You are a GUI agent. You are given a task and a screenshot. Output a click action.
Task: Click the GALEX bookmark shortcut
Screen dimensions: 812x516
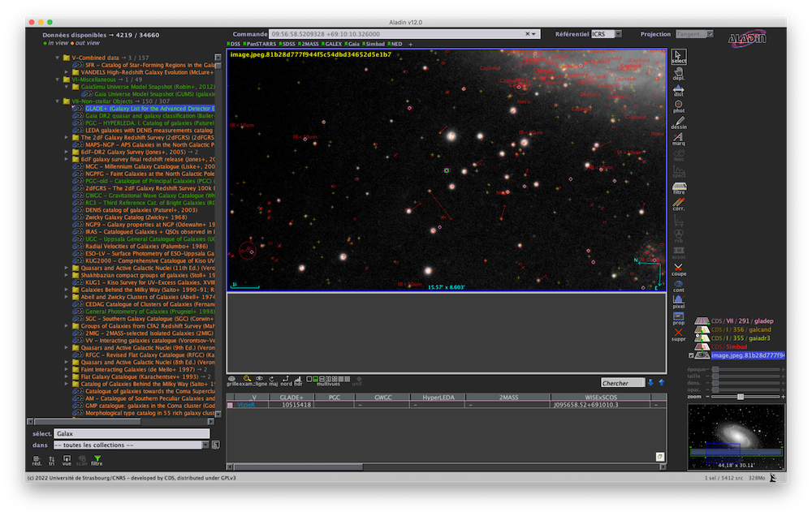(x=332, y=44)
